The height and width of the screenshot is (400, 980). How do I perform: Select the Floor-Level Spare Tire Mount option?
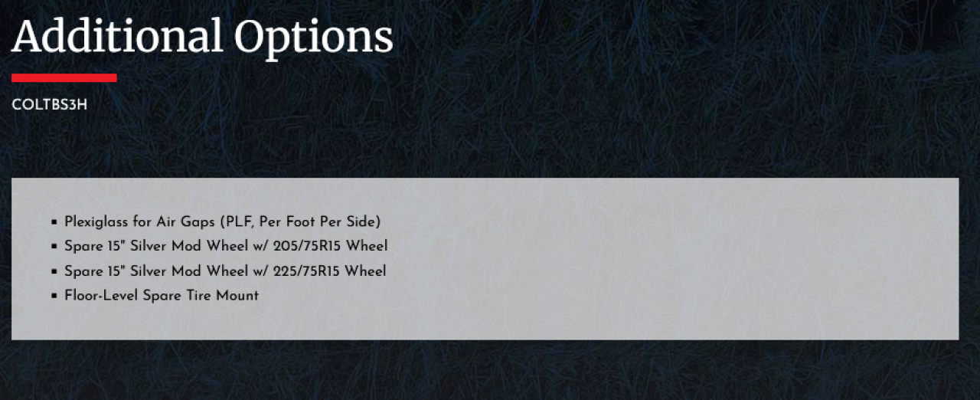162,295
